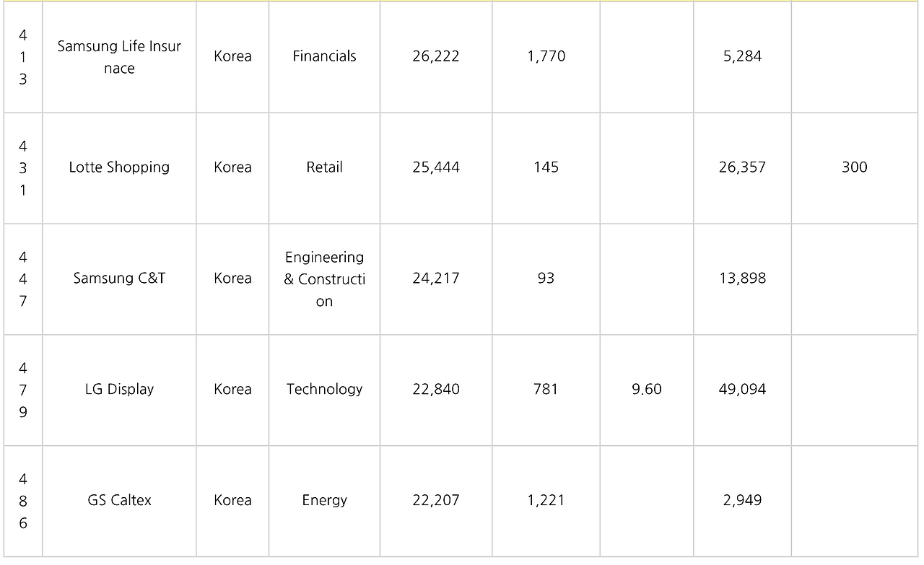Select the Technology sector cell
This screenshot has width=924, height=565.
coord(324,390)
